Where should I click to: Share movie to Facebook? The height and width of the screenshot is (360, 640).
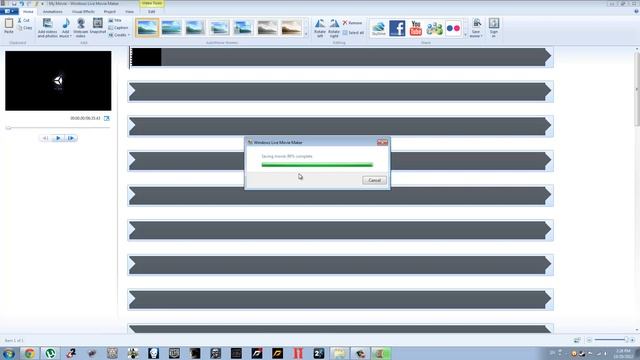click(397, 28)
